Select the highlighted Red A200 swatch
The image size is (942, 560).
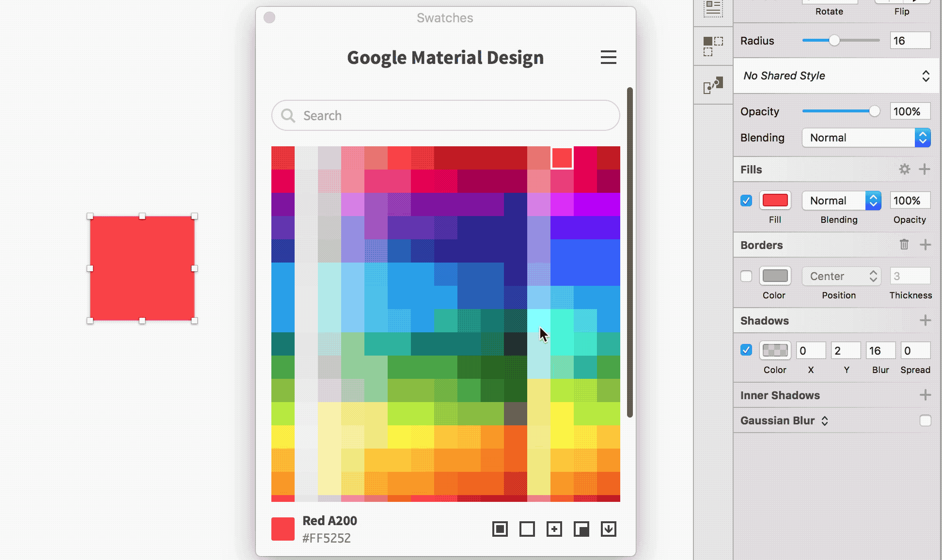click(562, 158)
